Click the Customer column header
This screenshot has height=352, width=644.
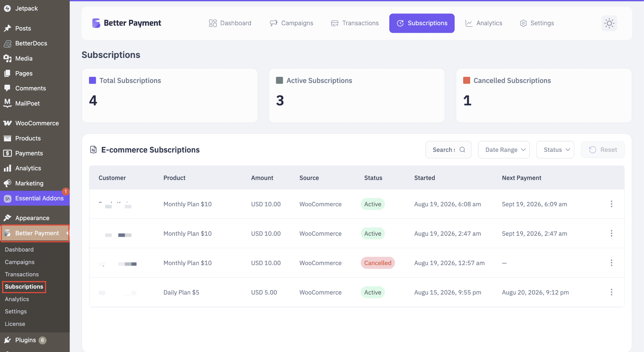point(112,178)
